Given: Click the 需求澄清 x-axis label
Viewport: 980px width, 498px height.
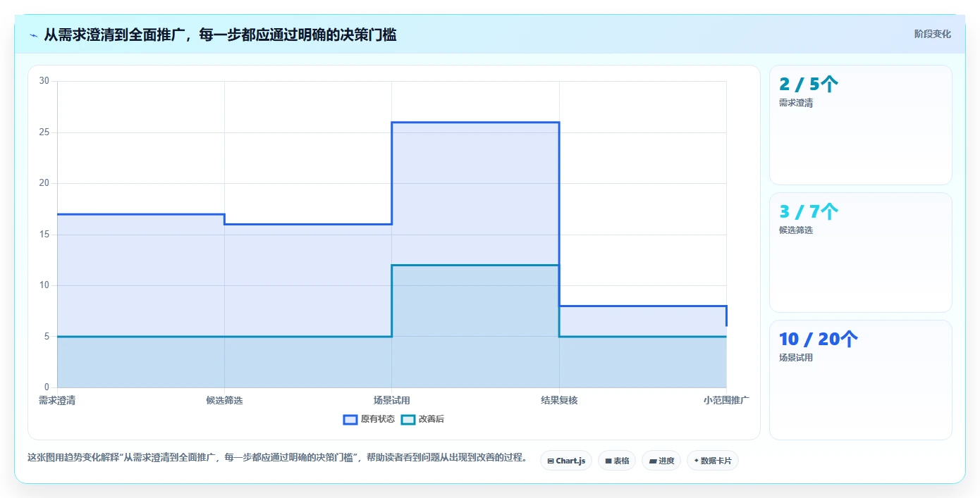Looking at the screenshot, I should (57, 400).
